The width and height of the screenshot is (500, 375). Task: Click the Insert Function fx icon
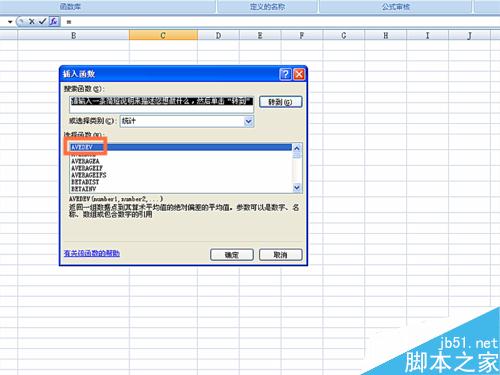point(54,22)
